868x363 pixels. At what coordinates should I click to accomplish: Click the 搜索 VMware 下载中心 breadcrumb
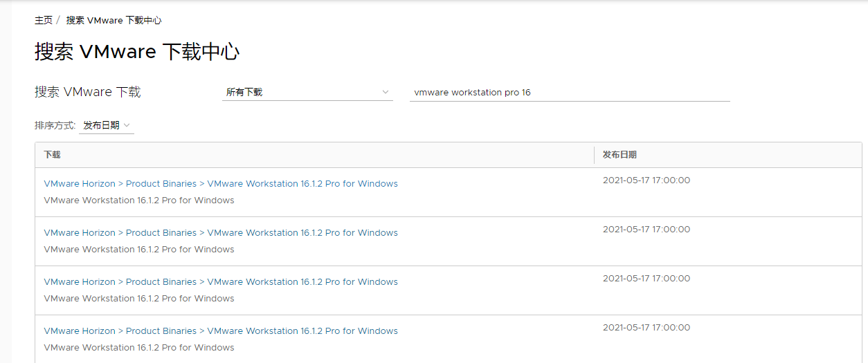[x=114, y=20]
